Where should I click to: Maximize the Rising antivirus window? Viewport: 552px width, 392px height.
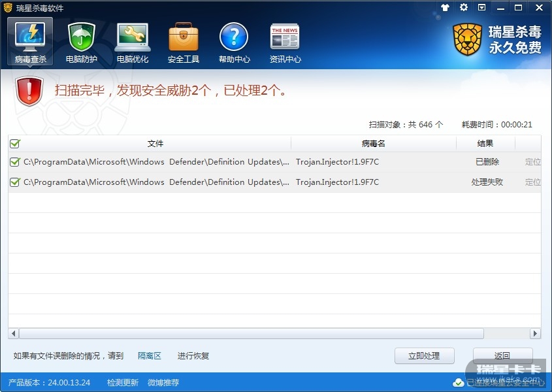(x=518, y=7)
